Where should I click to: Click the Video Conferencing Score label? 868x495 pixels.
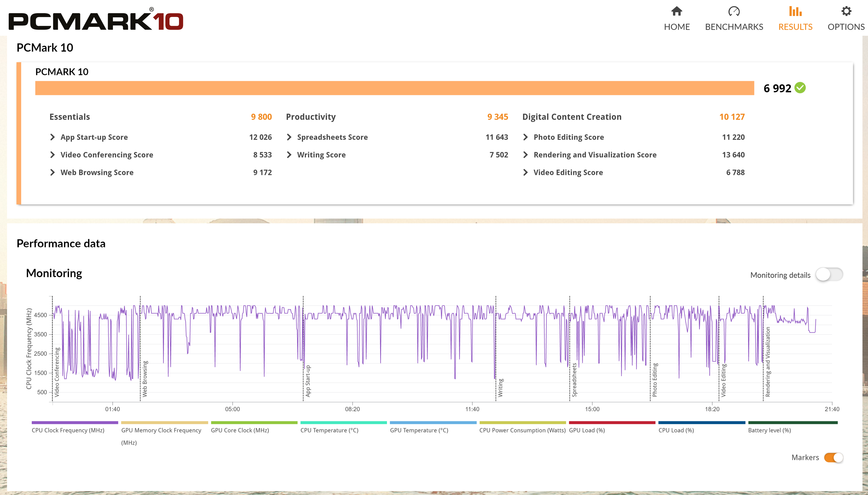[x=107, y=155]
